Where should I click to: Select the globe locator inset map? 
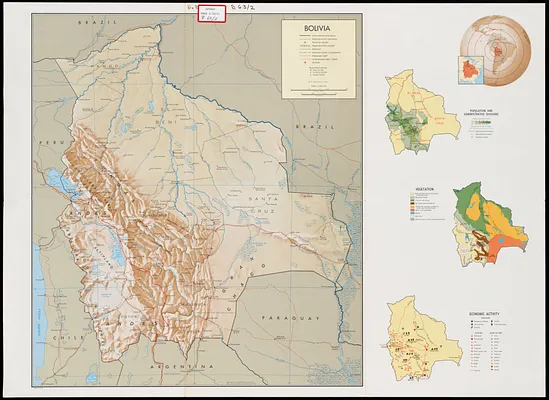[495, 51]
